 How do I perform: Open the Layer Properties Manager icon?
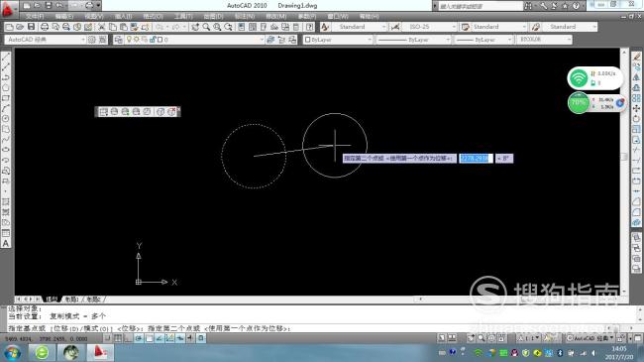118,40
